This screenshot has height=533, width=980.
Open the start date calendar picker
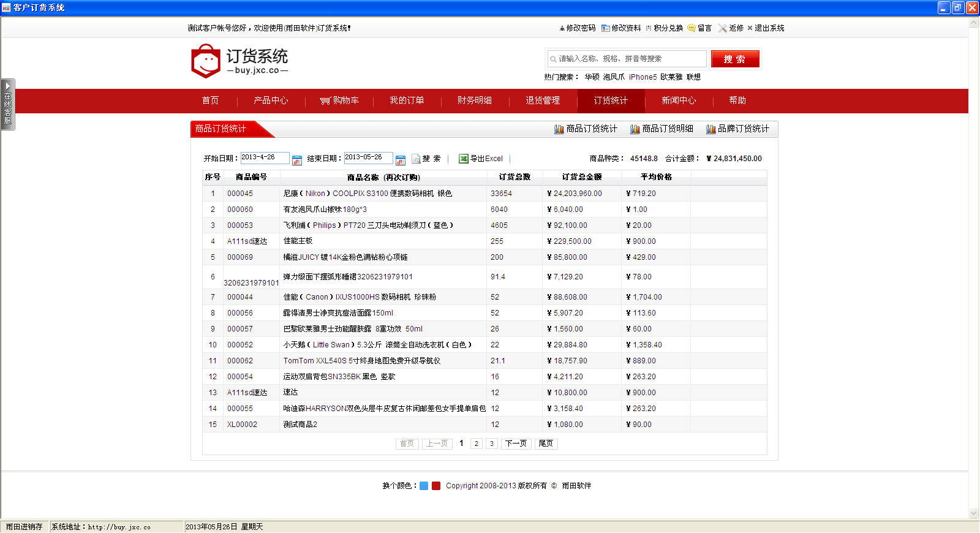click(297, 160)
